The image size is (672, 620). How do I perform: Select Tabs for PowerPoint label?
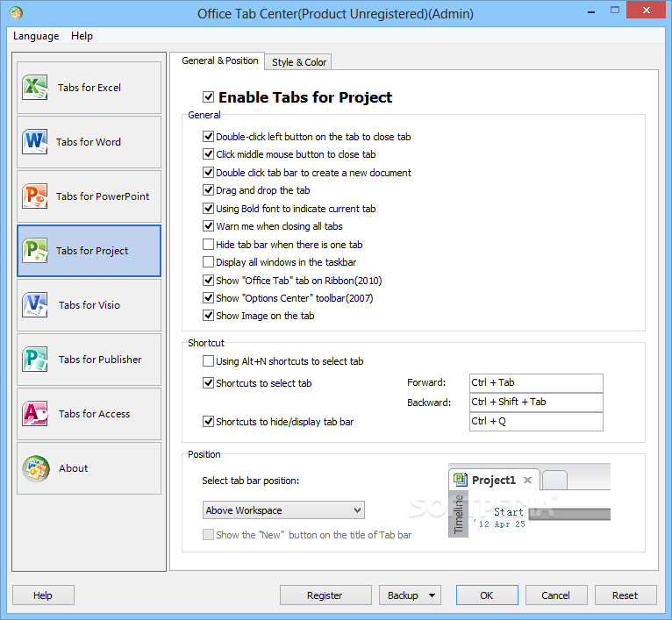103,196
